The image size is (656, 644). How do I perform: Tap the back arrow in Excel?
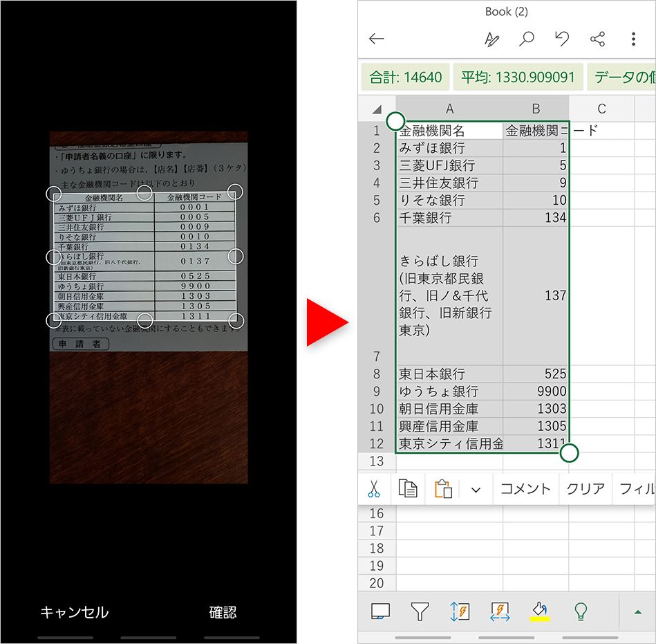377,39
